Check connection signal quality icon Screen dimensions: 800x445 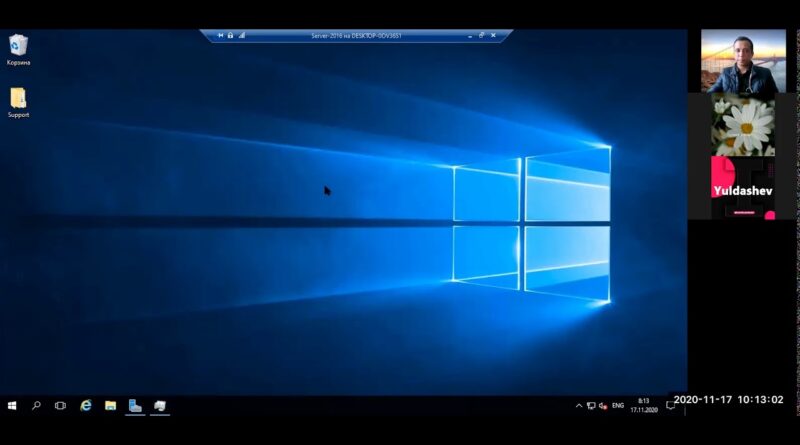pos(242,36)
